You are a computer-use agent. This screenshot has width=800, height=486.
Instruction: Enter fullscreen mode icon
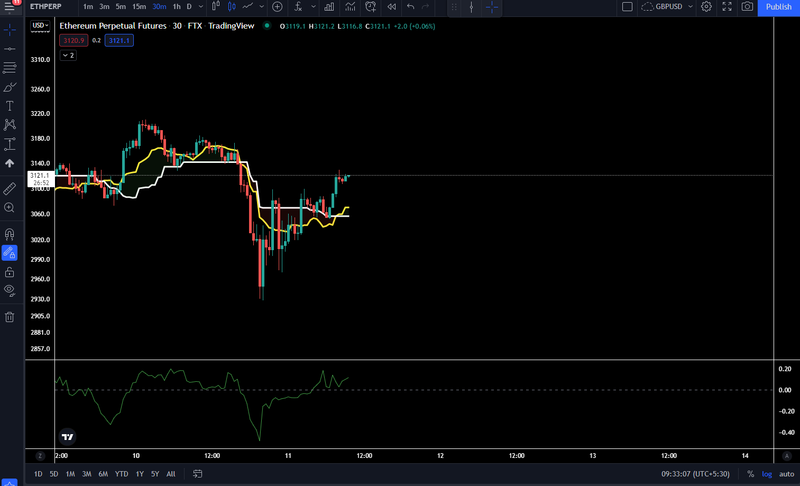tap(727, 7)
